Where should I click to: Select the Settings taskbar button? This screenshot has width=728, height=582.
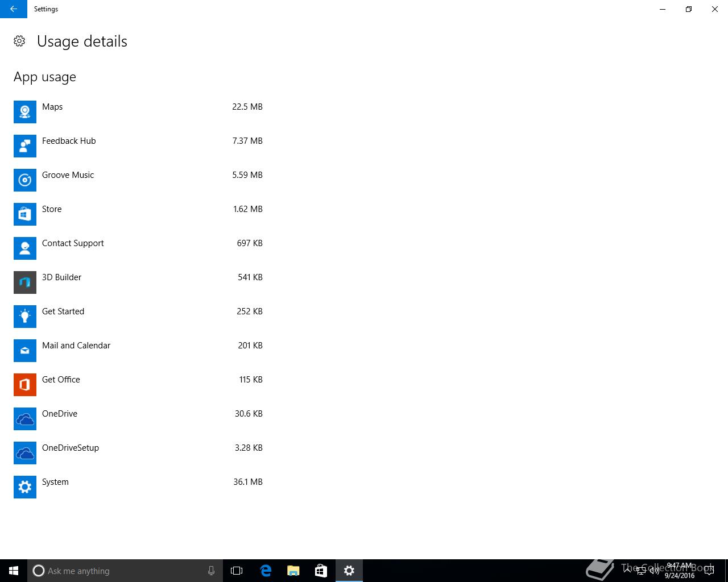349,571
